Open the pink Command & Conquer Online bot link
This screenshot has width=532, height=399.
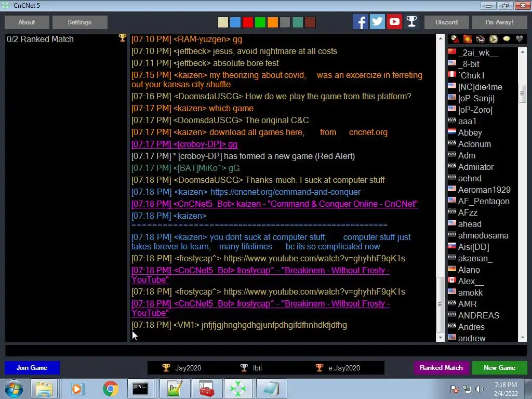tap(274, 204)
